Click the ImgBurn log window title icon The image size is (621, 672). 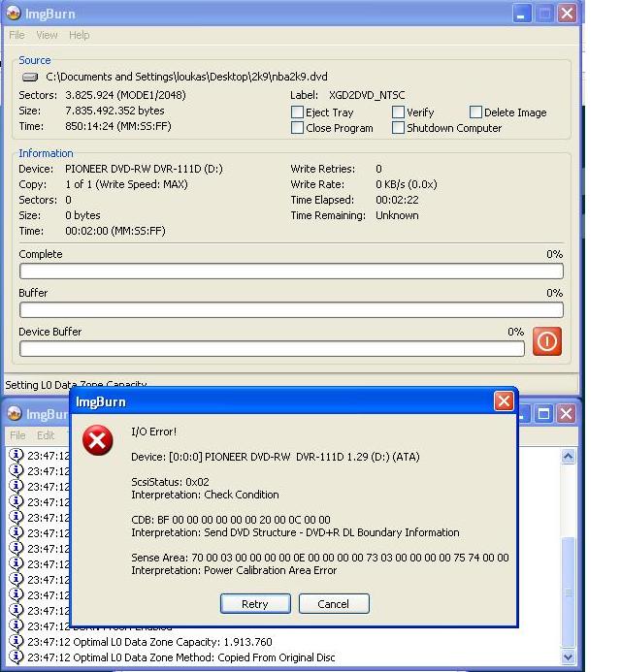pos(15,413)
